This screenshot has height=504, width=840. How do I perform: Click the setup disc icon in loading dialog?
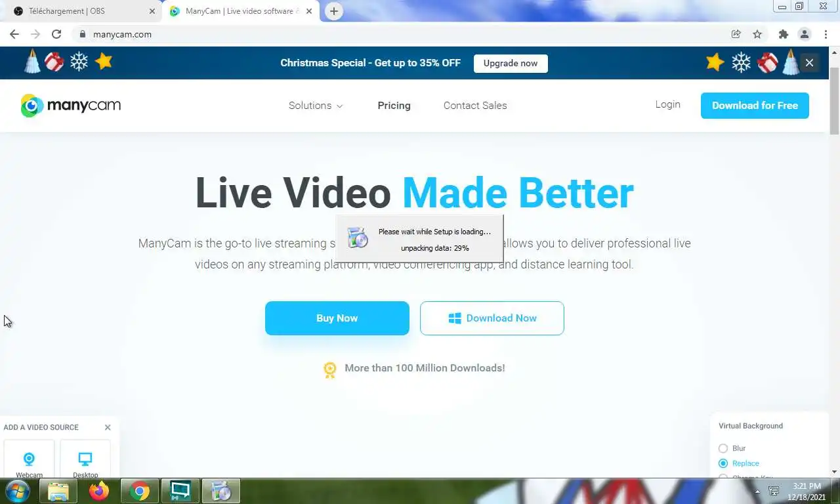[358, 238]
